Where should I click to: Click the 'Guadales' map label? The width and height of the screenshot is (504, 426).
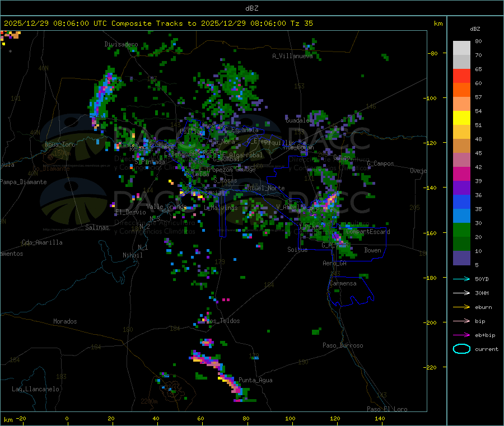pos(299,120)
